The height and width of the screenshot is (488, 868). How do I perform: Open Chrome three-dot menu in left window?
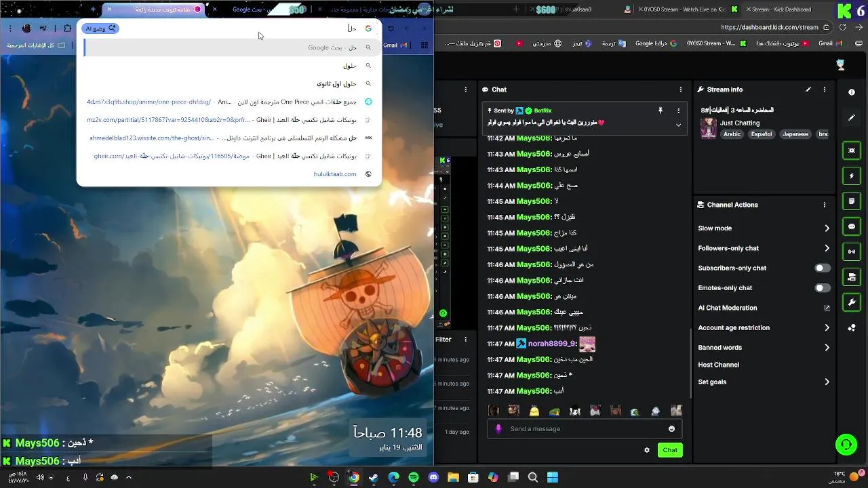coord(10,28)
